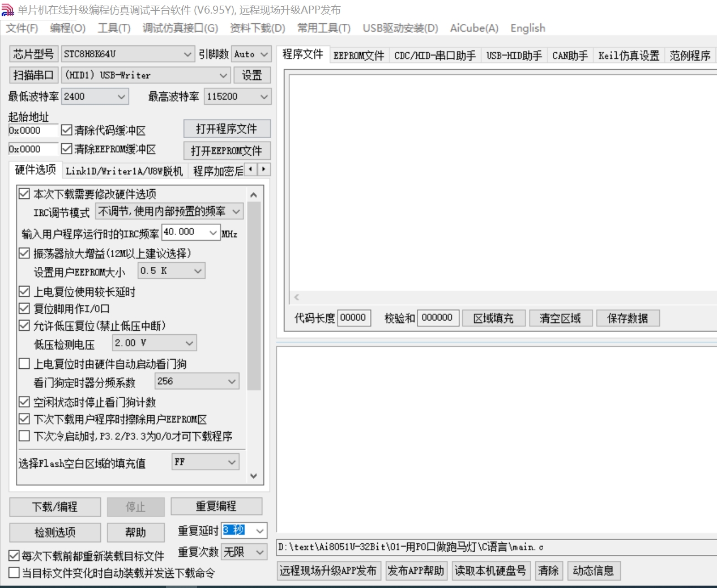
Task: Switch the language to English
Action: pos(527,28)
